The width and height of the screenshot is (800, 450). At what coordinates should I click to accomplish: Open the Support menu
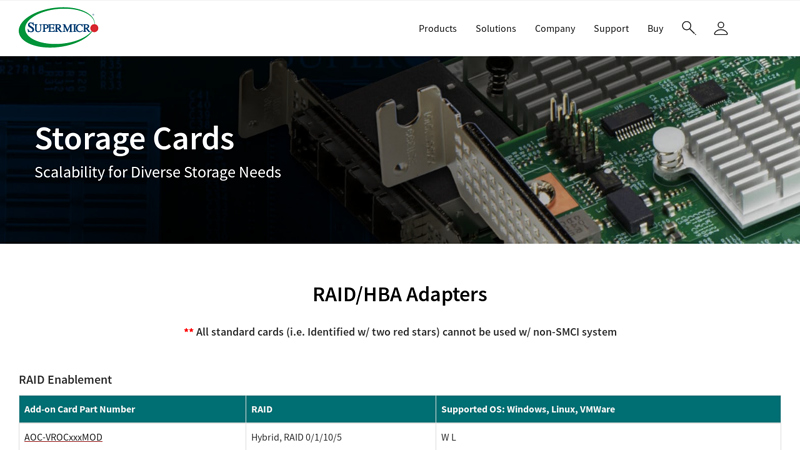coord(611,29)
